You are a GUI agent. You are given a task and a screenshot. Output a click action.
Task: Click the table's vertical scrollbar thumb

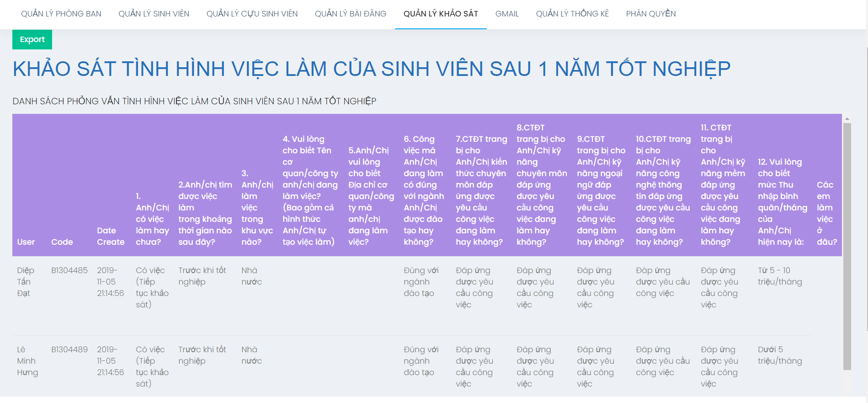pos(847,247)
